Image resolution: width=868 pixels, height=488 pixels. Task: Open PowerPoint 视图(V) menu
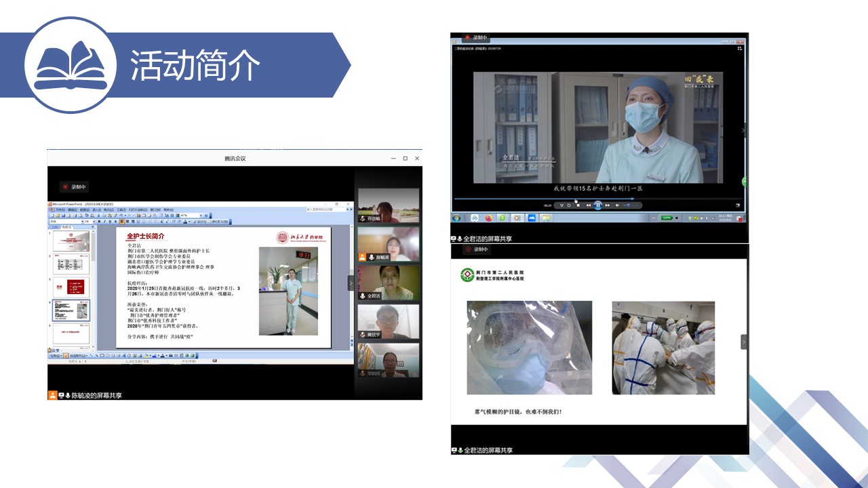click(x=86, y=209)
